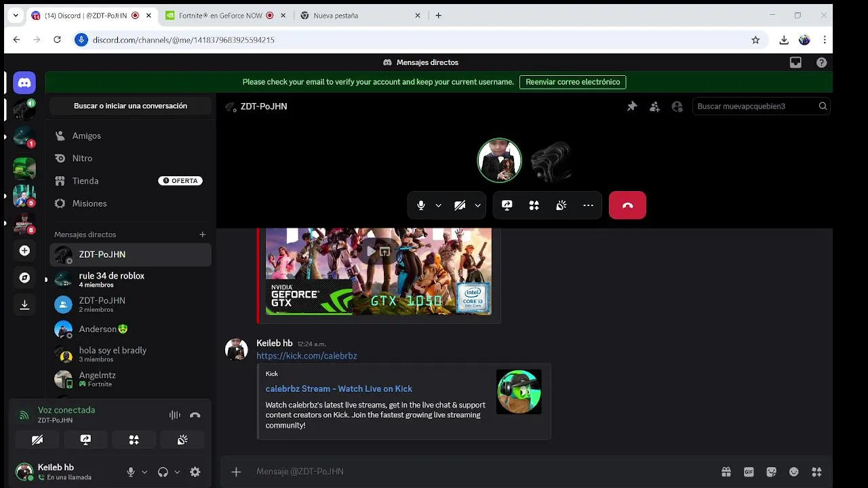The height and width of the screenshot is (488, 868).
Task: Open Angelmtz direct message
Action: click(130, 380)
